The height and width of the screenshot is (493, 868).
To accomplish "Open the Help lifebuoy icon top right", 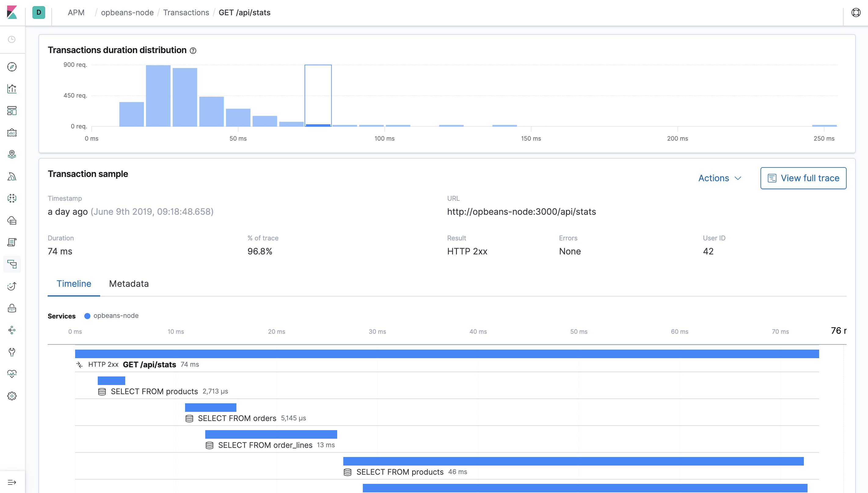I will point(856,13).
